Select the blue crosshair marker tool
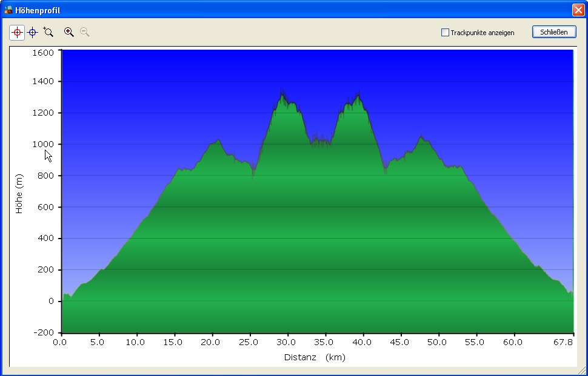 (33, 32)
